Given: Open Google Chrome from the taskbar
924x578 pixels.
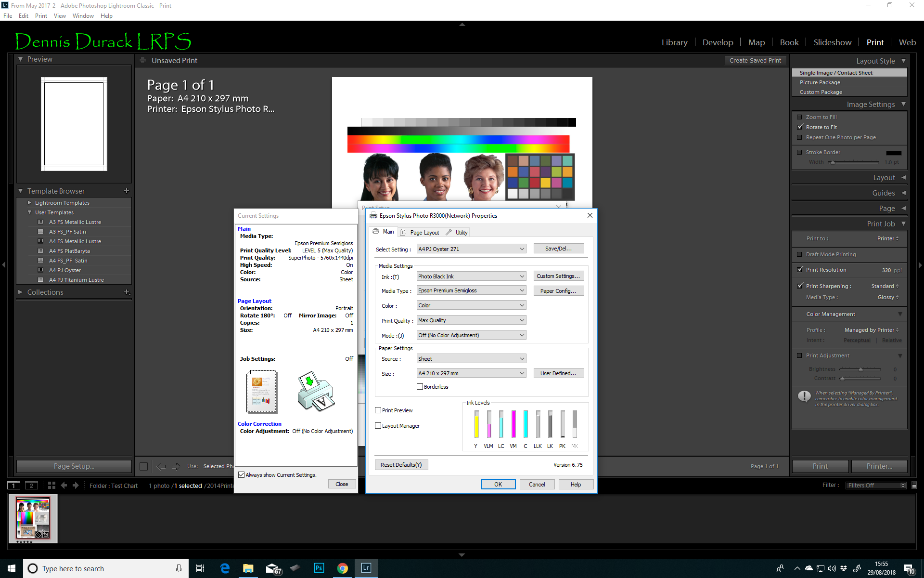Looking at the screenshot, I should pos(342,568).
